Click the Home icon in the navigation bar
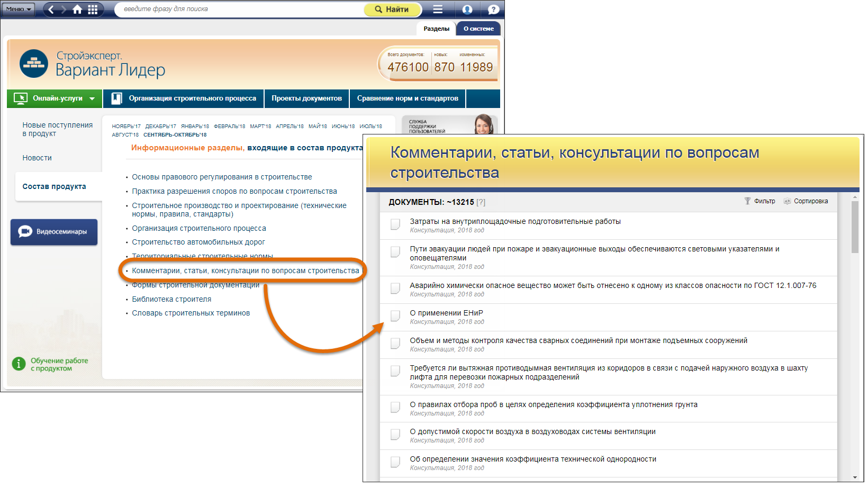The width and height of the screenshot is (868, 487). [77, 10]
